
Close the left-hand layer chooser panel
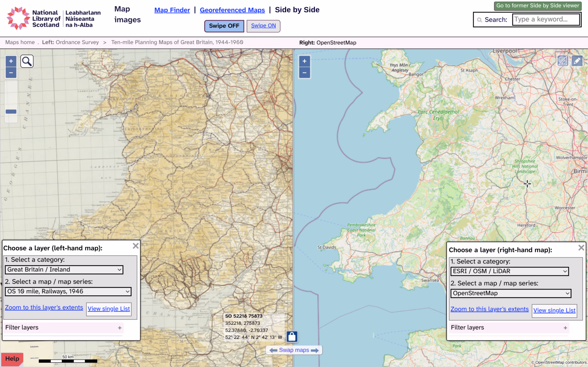click(x=136, y=246)
